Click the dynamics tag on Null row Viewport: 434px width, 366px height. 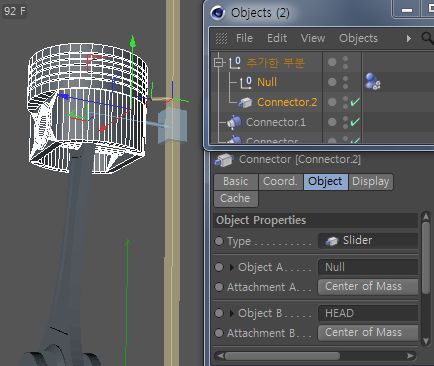coord(372,82)
